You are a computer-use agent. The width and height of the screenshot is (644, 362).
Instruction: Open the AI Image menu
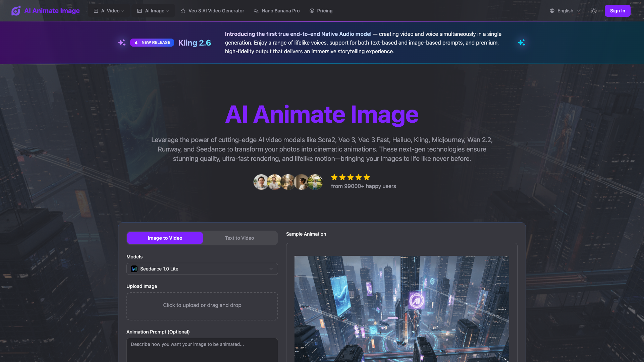[153, 11]
